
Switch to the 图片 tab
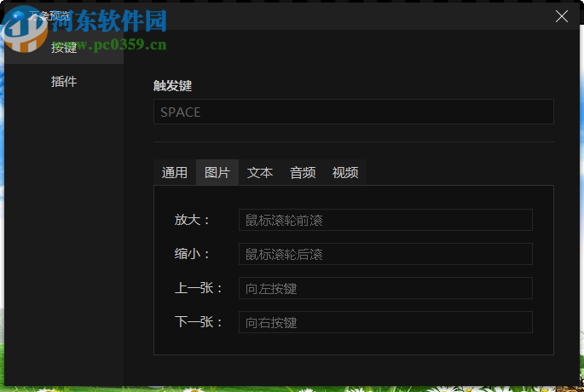point(217,172)
